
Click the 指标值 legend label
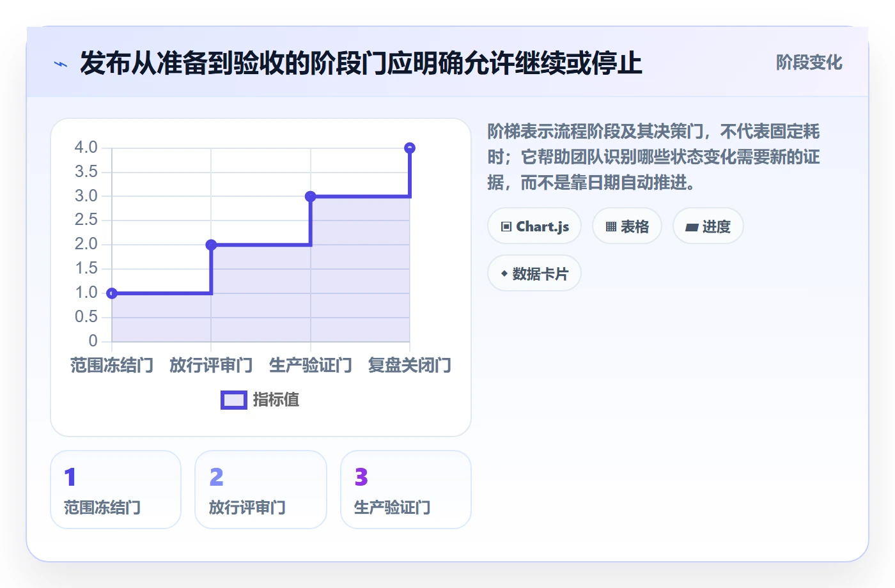click(x=276, y=400)
